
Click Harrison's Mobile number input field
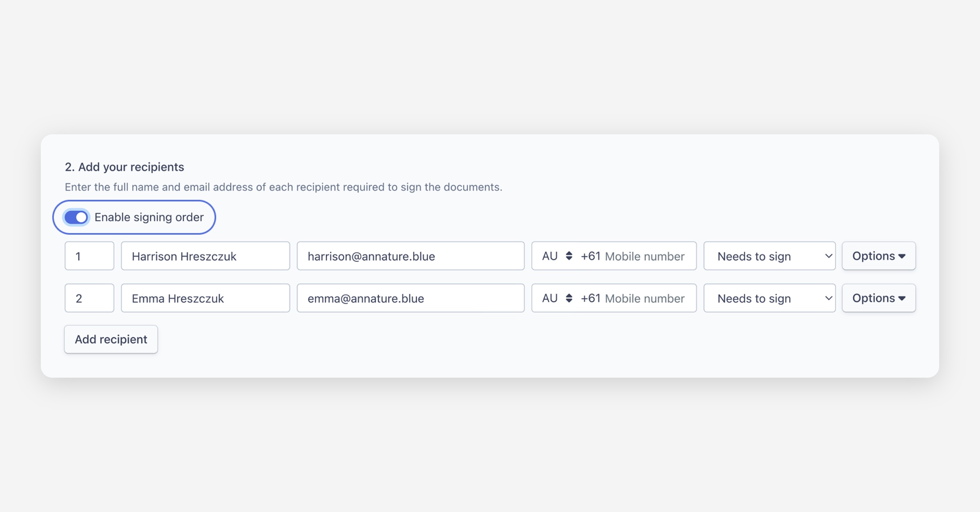tap(645, 256)
